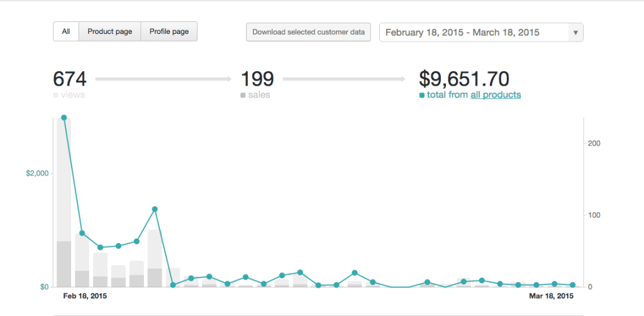This screenshot has width=644, height=316.
Task: Click the teal total legend square
Action: (x=422, y=95)
